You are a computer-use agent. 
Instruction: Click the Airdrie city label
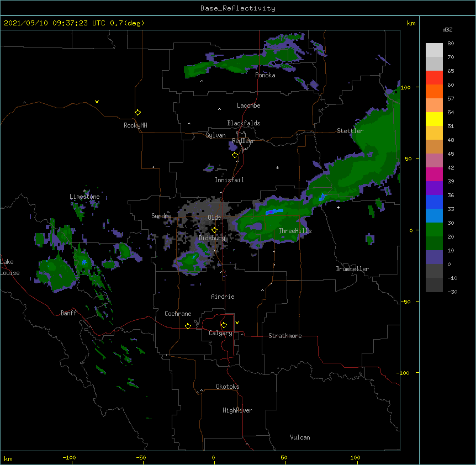223,297
